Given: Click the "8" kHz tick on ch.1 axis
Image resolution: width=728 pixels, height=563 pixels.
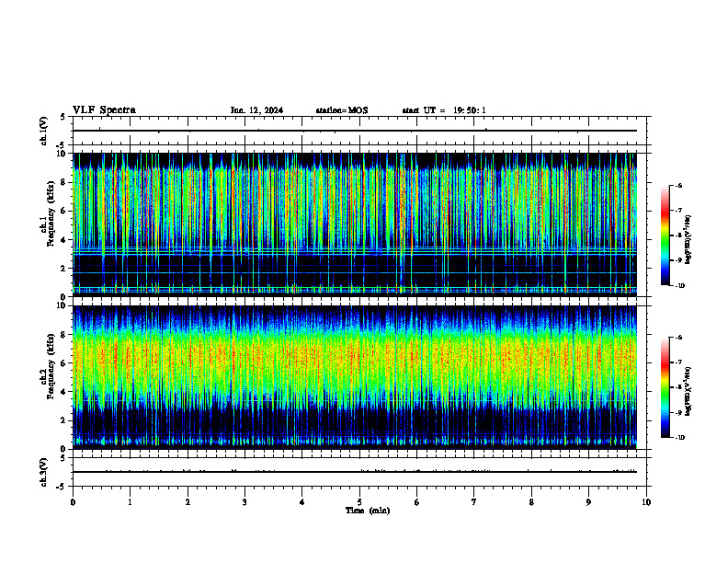Looking at the screenshot, I should click(x=64, y=182).
